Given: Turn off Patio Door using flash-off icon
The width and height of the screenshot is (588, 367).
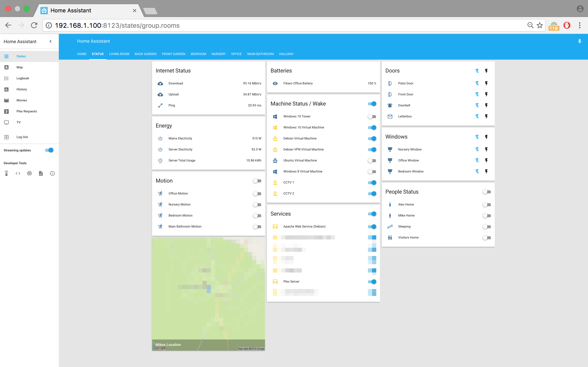Looking at the screenshot, I should click(477, 83).
